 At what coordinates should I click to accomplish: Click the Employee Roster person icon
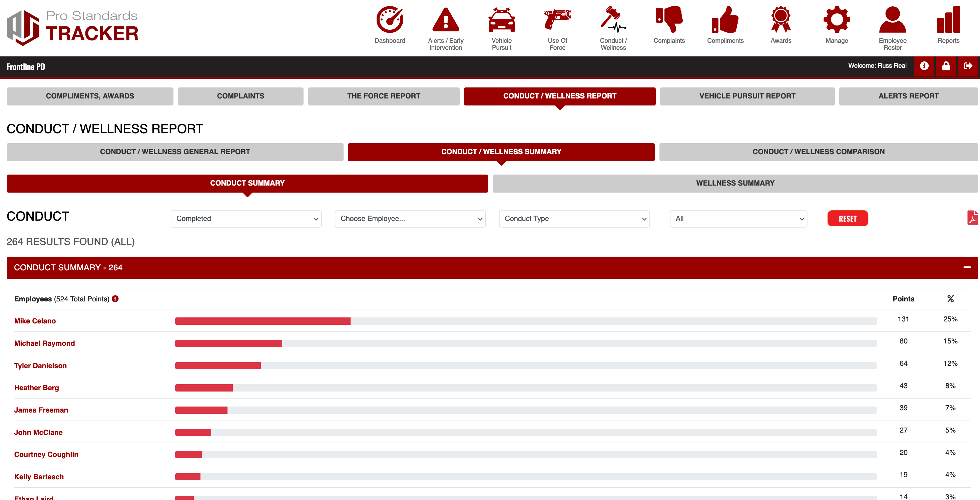[892, 20]
